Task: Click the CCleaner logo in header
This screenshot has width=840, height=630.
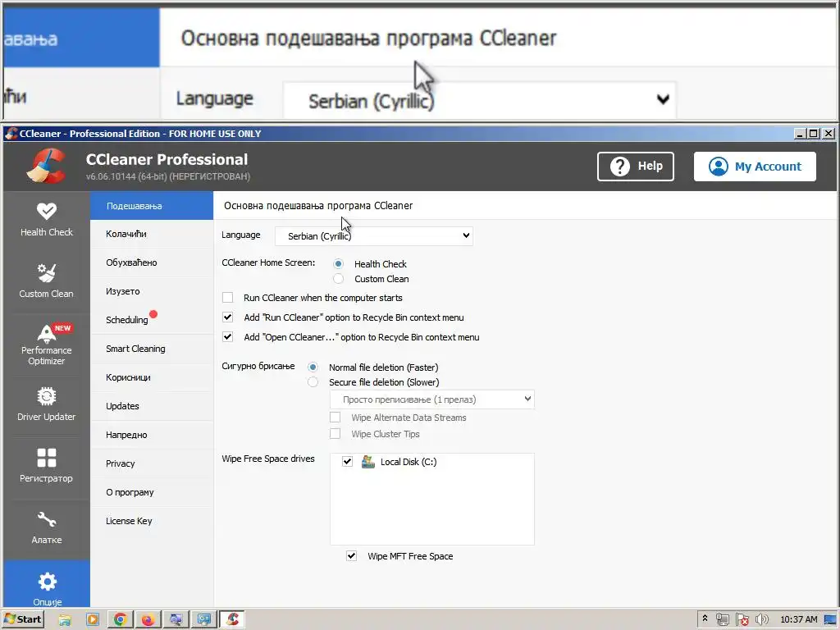Action: pyautogui.click(x=47, y=166)
